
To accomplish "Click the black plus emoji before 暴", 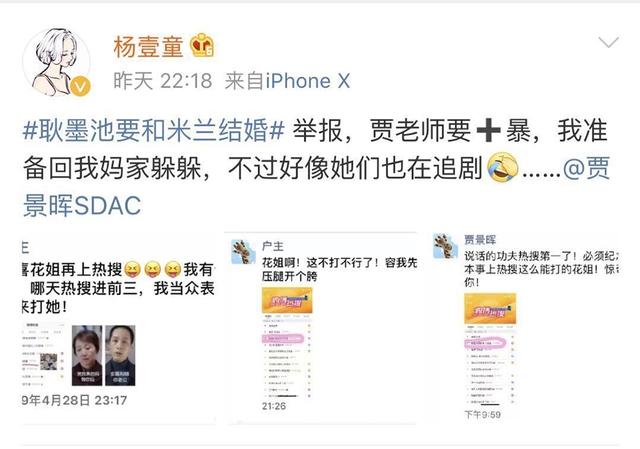I will click(488, 131).
